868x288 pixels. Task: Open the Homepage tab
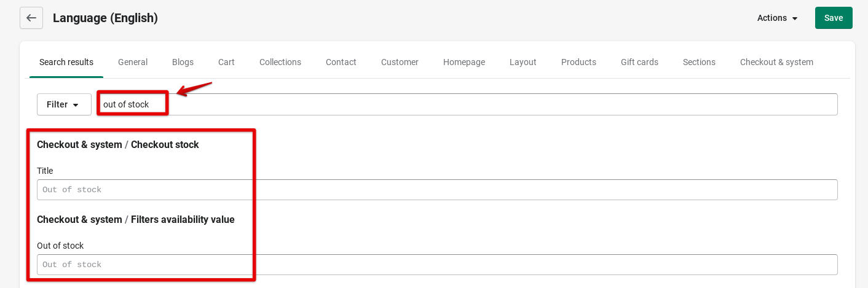[x=464, y=62]
